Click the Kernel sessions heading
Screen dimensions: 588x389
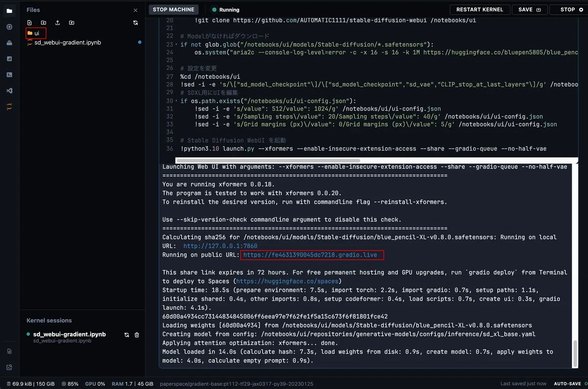click(x=49, y=320)
